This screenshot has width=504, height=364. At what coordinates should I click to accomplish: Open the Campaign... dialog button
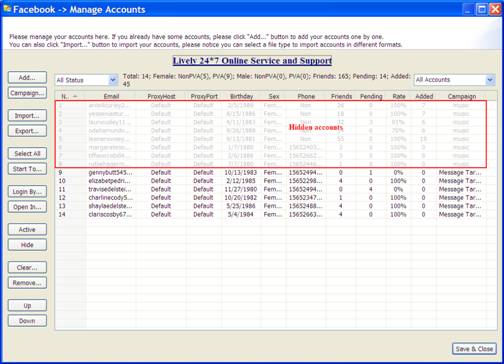(x=27, y=93)
